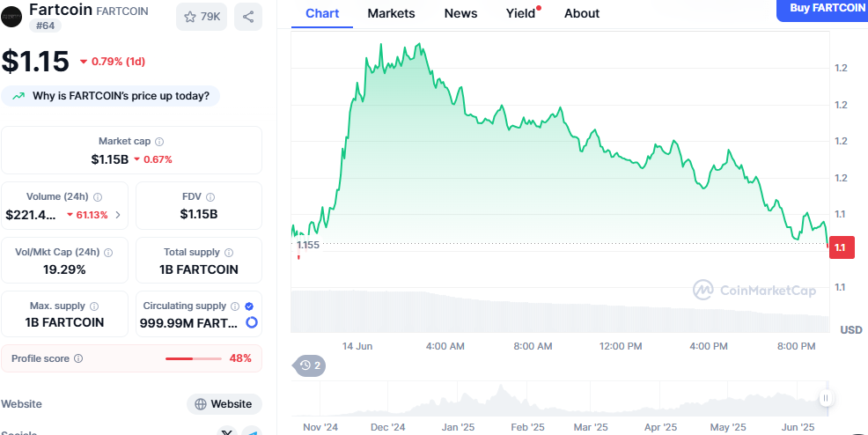
Task: Open the Website link button
Action: coord(224,404)
